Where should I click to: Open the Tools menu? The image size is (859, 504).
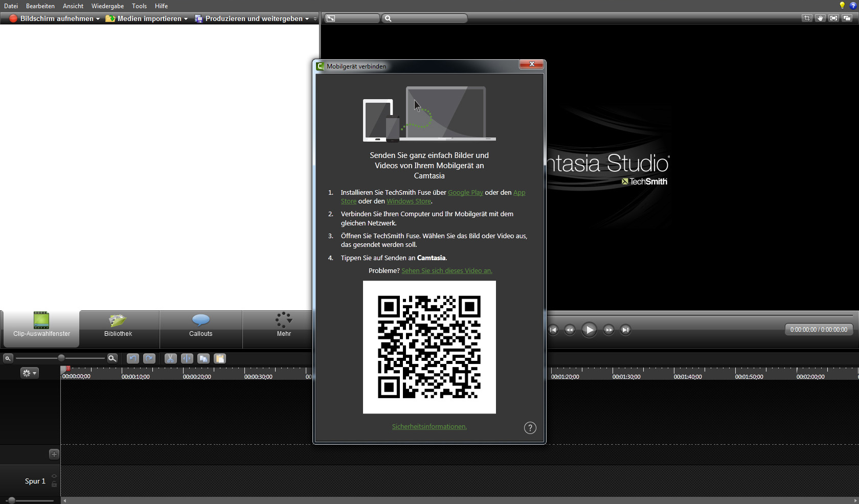139,6
